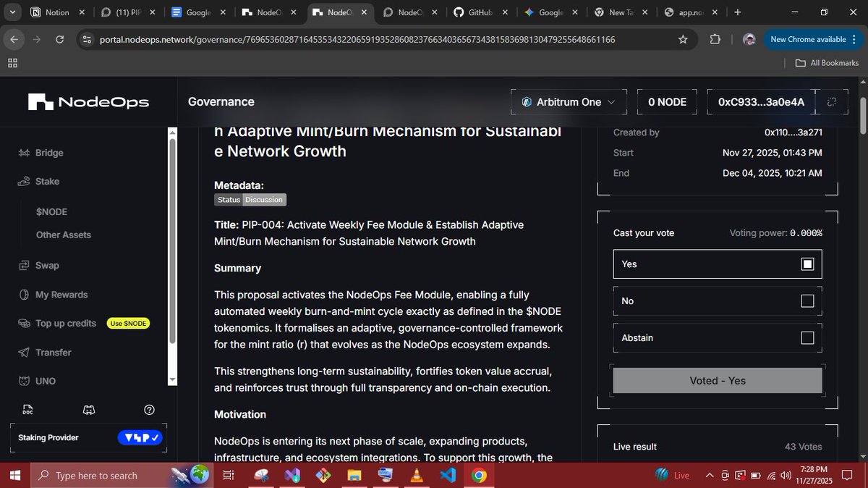
Task: Switch to the GitHub browser tab
Action: [x=481, y=12]
